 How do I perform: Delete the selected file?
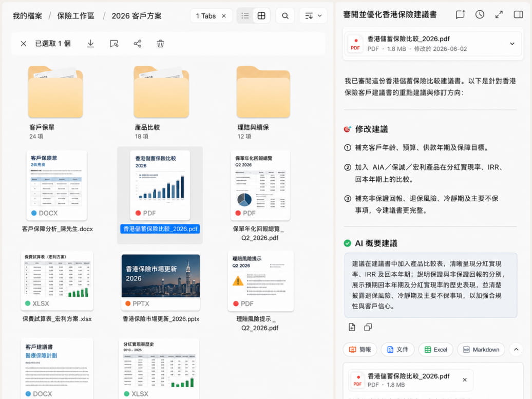tap(161, 44)
